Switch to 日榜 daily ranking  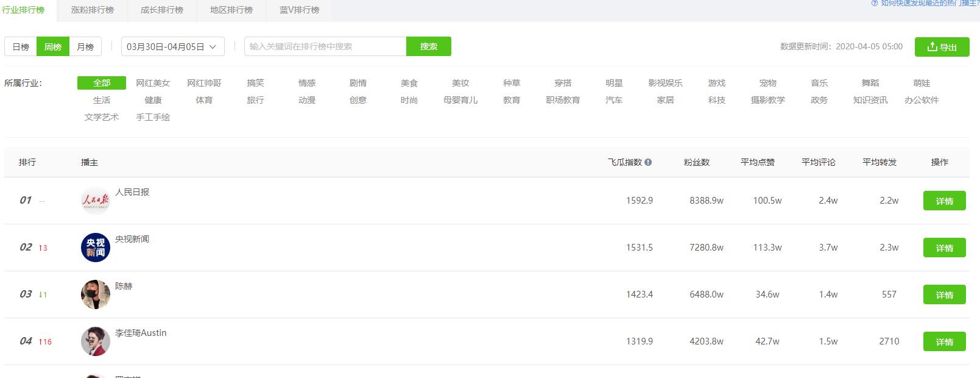pyautogui.click(x=21, y=46)
